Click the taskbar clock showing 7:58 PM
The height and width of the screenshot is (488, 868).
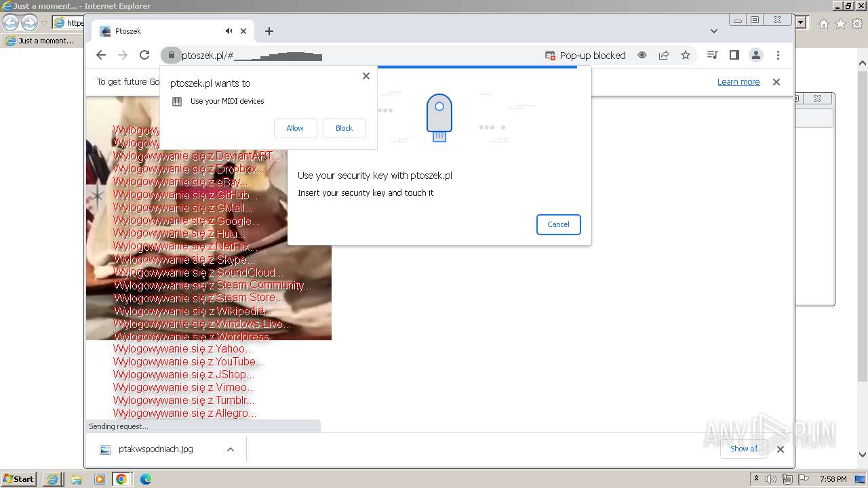point(833,479)
